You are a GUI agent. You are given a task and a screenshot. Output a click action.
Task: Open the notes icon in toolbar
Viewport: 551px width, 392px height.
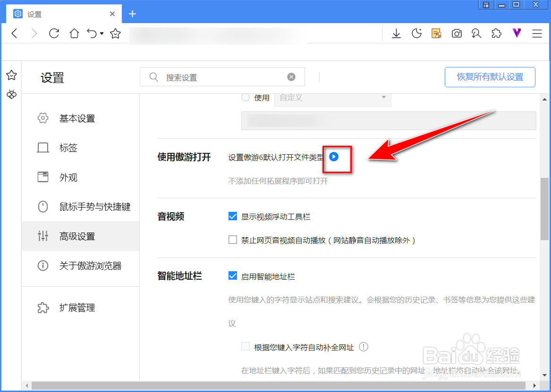pos(436,33)
